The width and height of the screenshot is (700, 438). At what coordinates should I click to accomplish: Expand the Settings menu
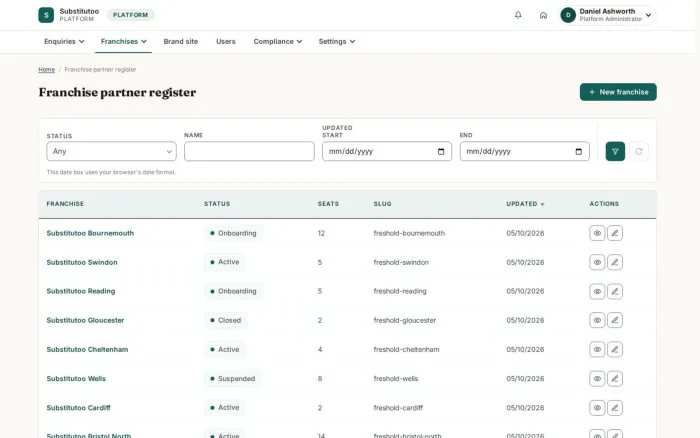click(x=337, y=42)
